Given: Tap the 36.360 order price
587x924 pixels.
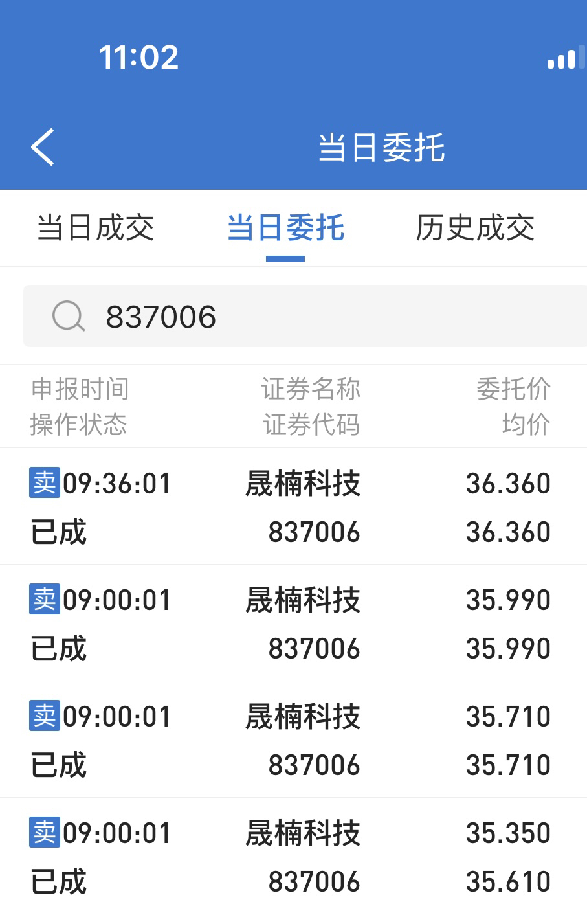Looking at the screenshot, I should (x=508, y=484).
